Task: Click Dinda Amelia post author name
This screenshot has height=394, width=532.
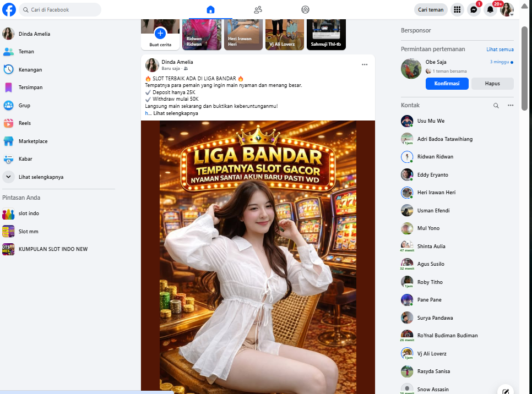Action: point(177,62)
